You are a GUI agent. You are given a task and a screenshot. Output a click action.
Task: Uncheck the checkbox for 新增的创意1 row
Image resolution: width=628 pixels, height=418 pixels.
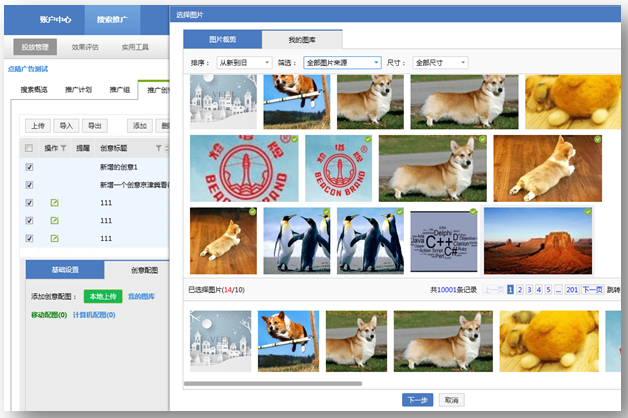click(x=30, y=167)
